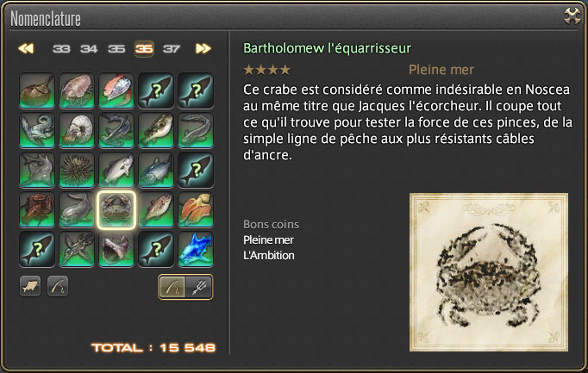Click the Pleine mer fishing spot

tap(268, 240)
